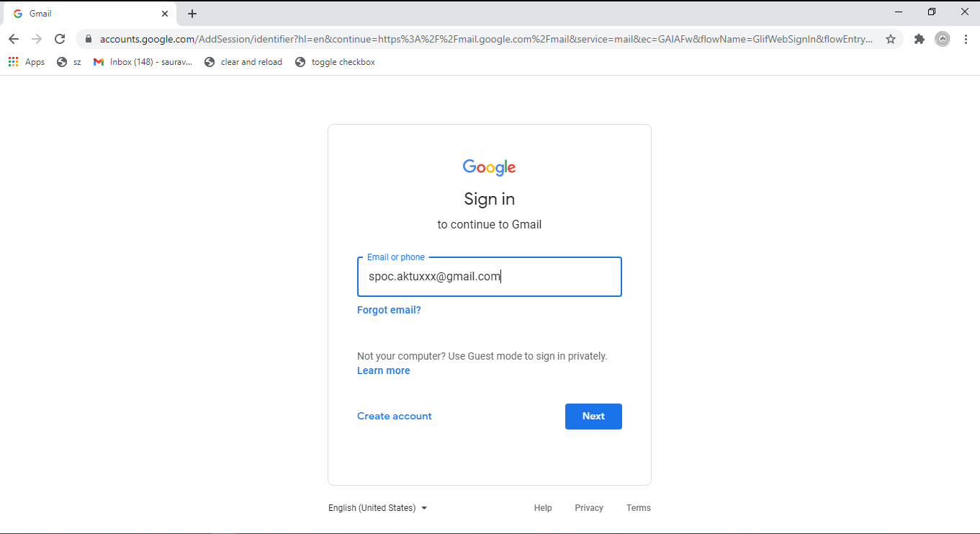The image size is (980, 534).
Task: Open the Gmail Inbox bookmark
Action: point(143,62)
